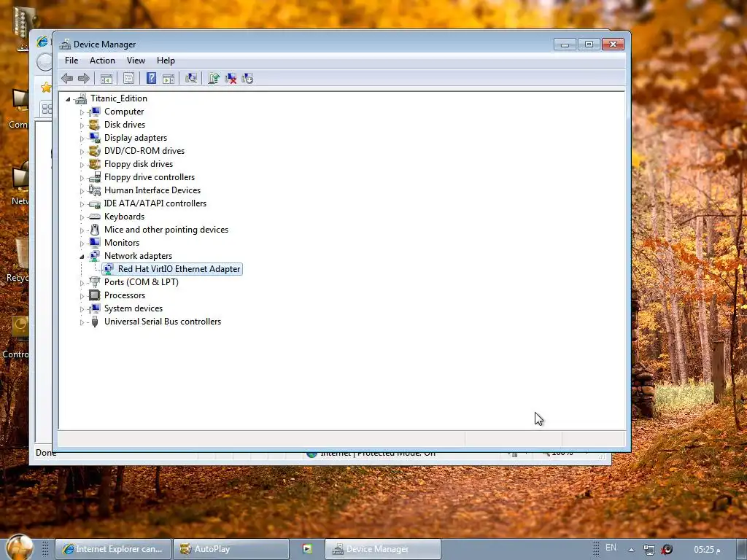747x560 pixels.
Task: Click the Forward arrow in Device Manager toolbar
Action: (84, 78)
